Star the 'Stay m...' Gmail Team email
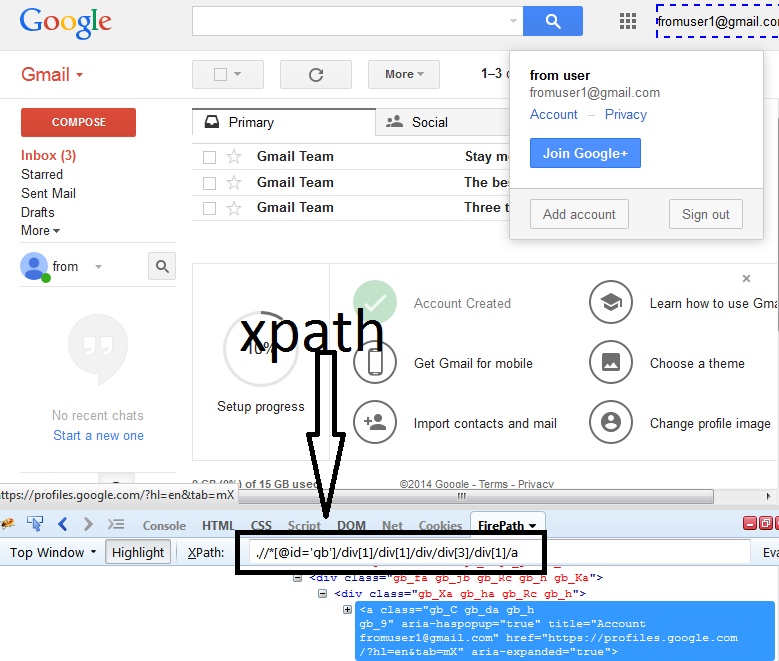 click(234, 157)
